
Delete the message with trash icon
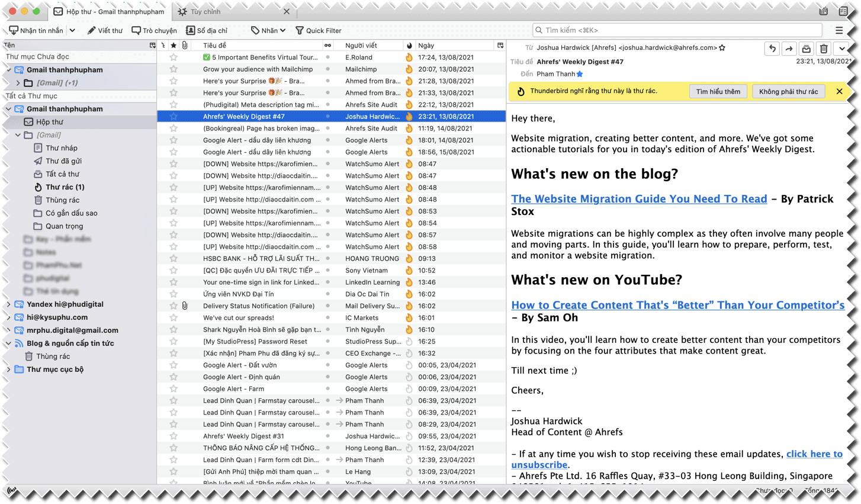[x=824, y=49]
